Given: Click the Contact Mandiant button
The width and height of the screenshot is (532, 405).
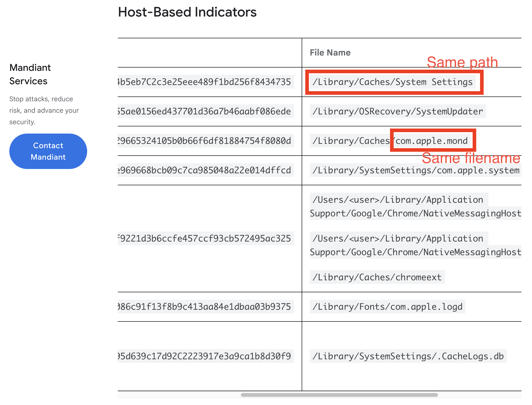Looking at the screenshot, I should (48, 151).
